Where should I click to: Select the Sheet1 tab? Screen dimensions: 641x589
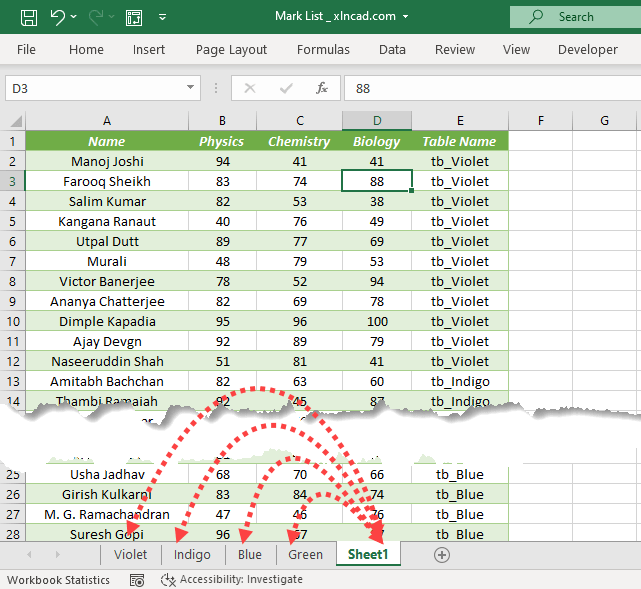click(x=368, y=554)
